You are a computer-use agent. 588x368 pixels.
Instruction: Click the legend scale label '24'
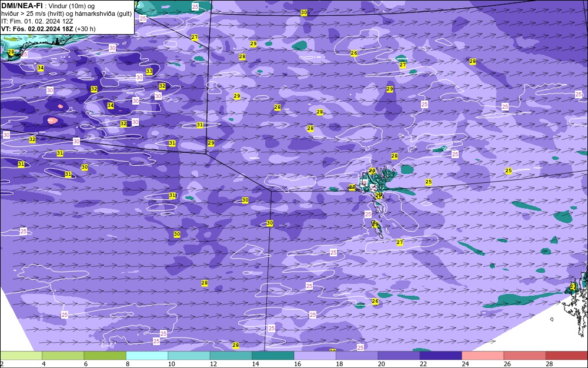point(465,364)
